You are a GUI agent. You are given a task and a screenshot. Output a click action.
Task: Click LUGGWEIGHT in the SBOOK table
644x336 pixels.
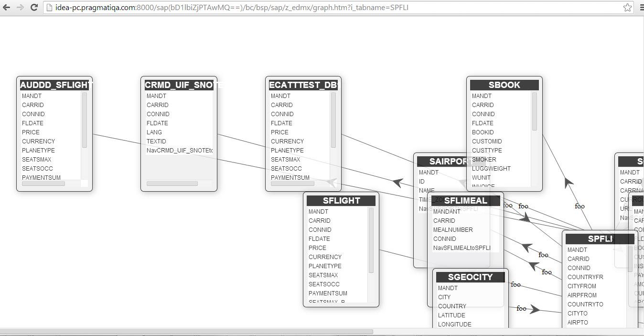[x=491, y=169]
